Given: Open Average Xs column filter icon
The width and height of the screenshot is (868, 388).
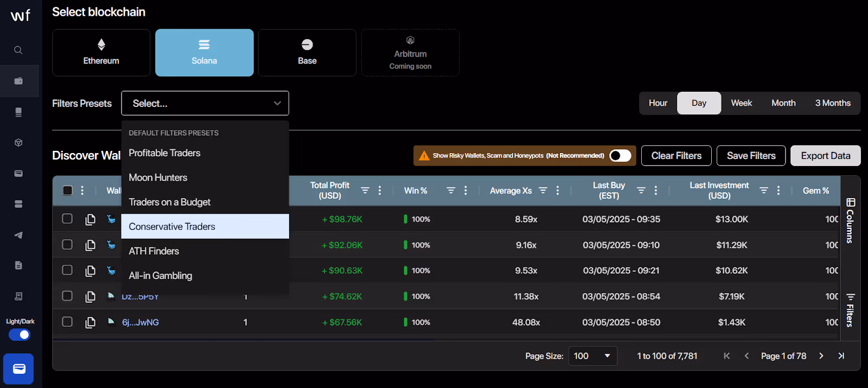Looking at the screenshot, I should 543,190.
